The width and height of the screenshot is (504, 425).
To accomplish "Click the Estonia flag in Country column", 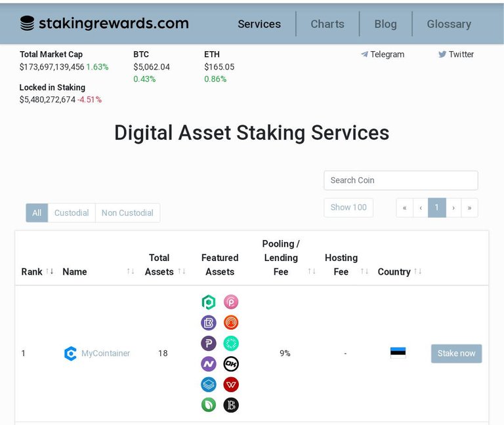I will (x=398, y=353).
